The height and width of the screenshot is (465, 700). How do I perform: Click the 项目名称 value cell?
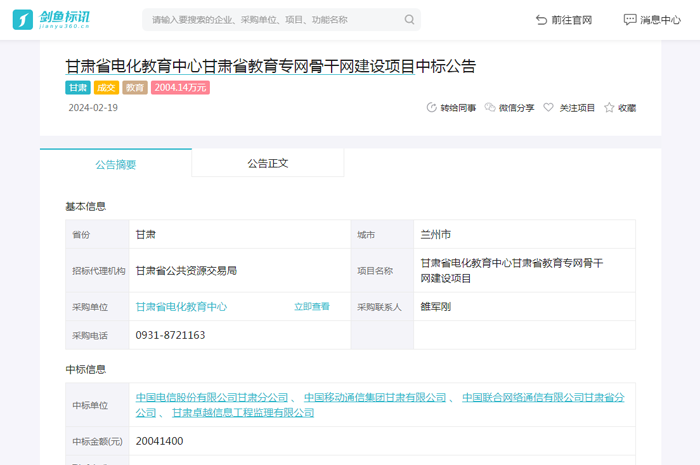pyautogui.click(x=525, y=270)
